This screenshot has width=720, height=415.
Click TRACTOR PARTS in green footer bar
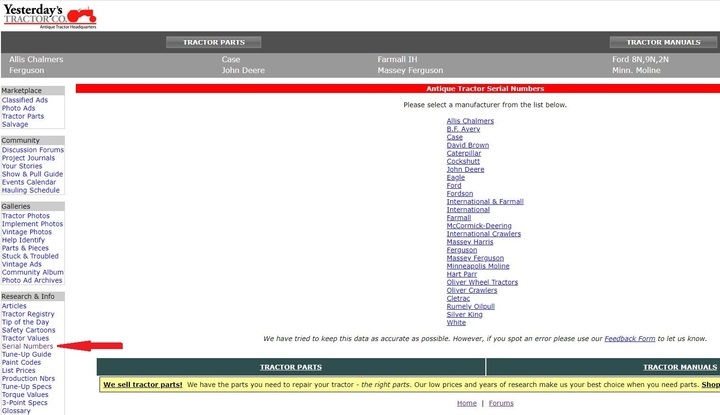click(291, 367)
